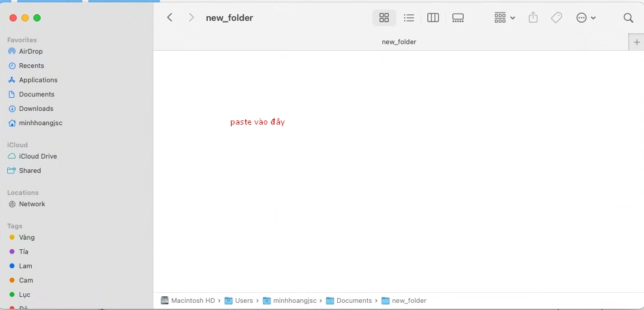Click the Share icon
The height and width of the screenshot is (310, 644).
(x=533, y=18)
